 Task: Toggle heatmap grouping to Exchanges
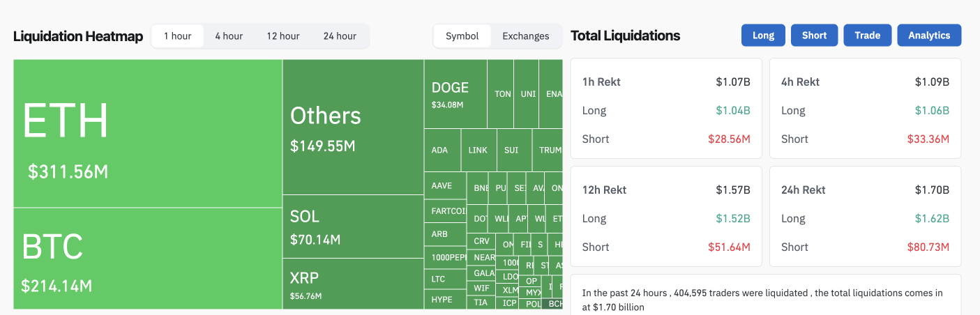click(x=525, y=36)
